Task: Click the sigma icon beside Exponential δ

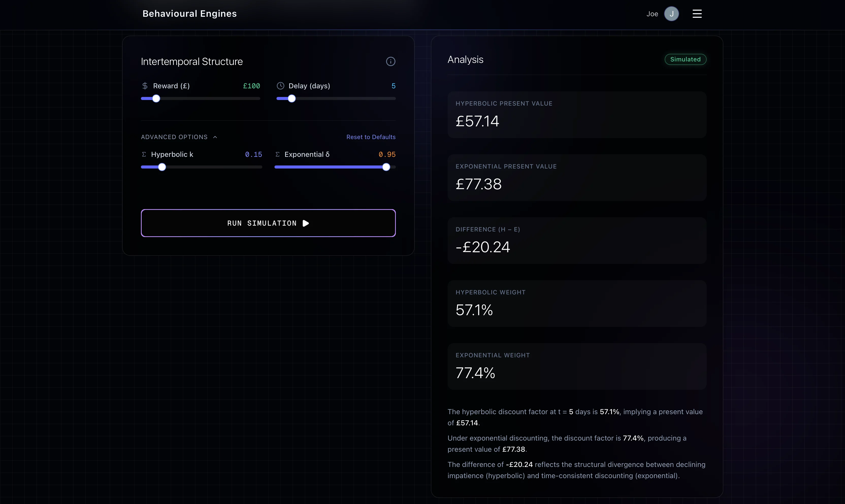Action: click(x=277, y=155)
